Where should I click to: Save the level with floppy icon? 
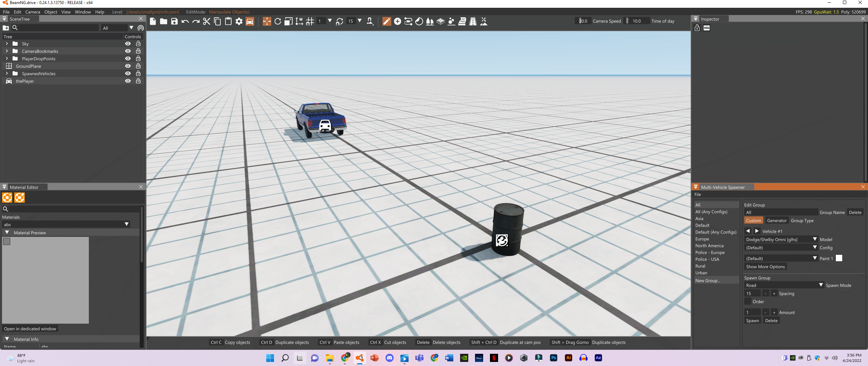(174, 21)
